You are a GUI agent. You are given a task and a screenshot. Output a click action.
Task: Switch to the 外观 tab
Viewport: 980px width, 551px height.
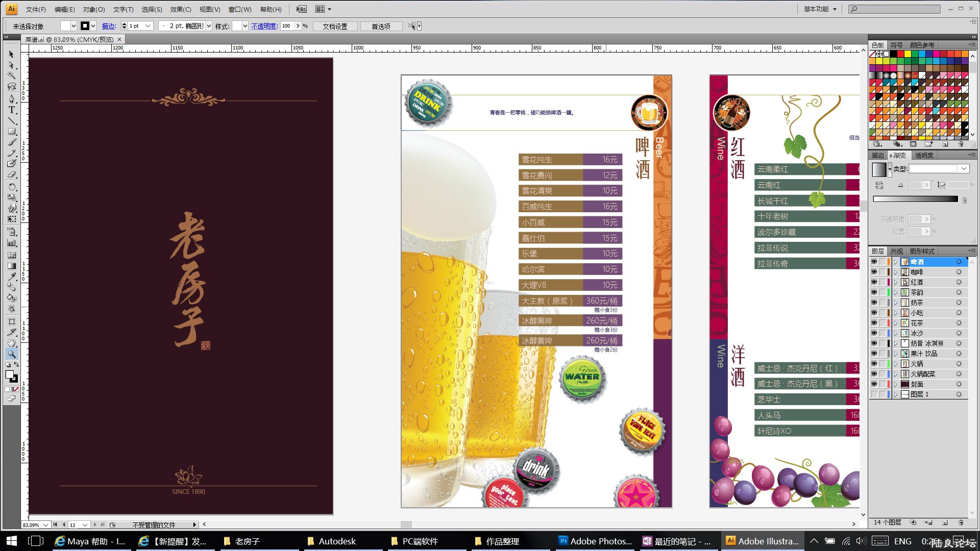tap(896, 251)
